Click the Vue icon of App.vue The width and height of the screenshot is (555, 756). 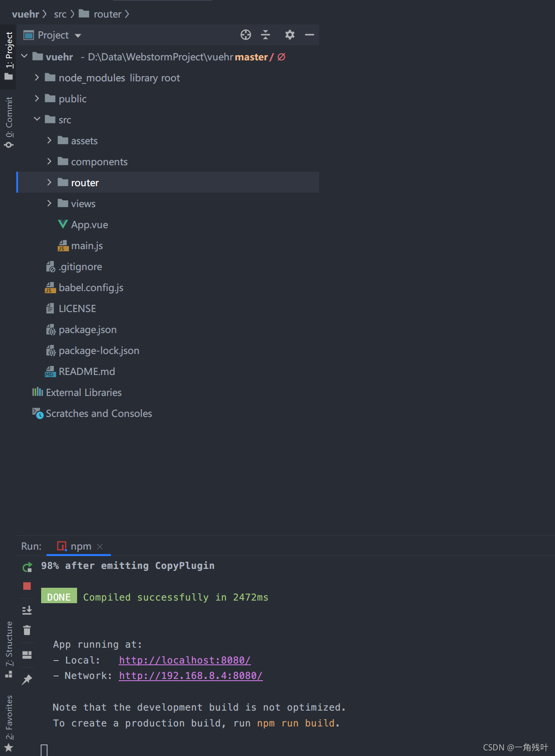click(63, 224)
